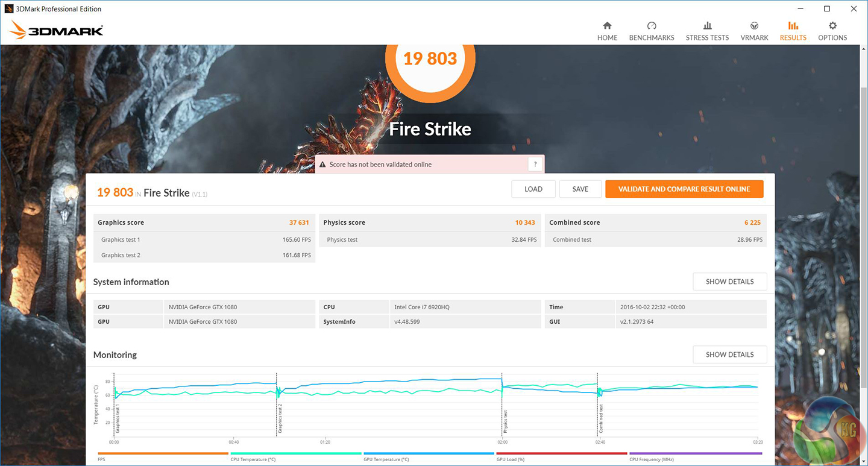Open the Stress Tests section icon
868x466 pixels.
(x=707, y=26)
